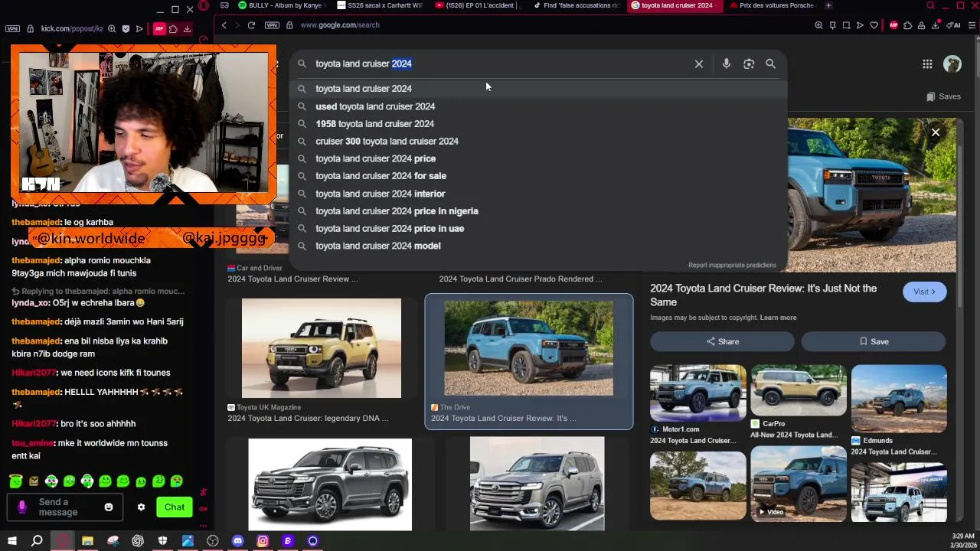Viewport: 980px width, 551px height.
Task: Close the image preview panel
Action: tap(936, 132)
